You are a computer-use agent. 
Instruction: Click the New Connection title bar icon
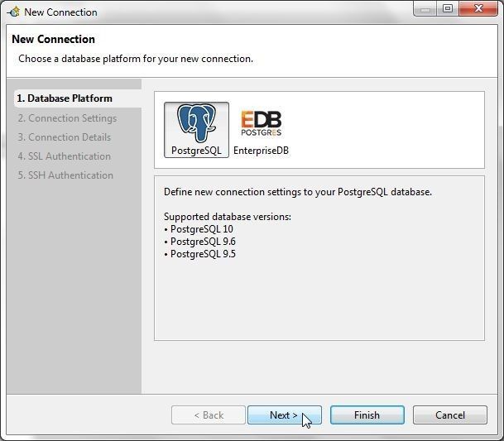[x=14, y=12]
